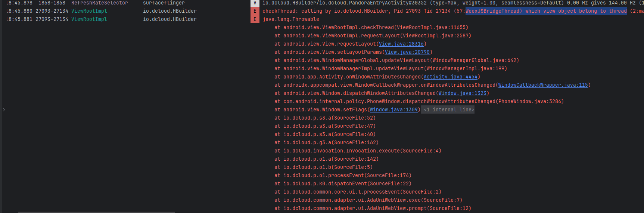
Task: Click the 1868-1868 process ID
Action: click(x=52, y=3)
